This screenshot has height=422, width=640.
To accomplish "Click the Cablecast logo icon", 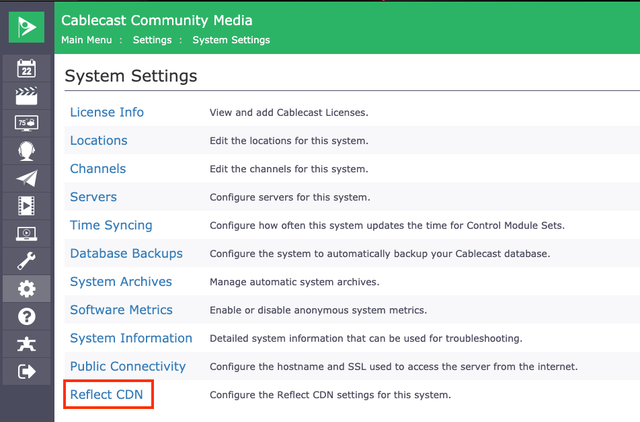I will [x=27, y=27].
